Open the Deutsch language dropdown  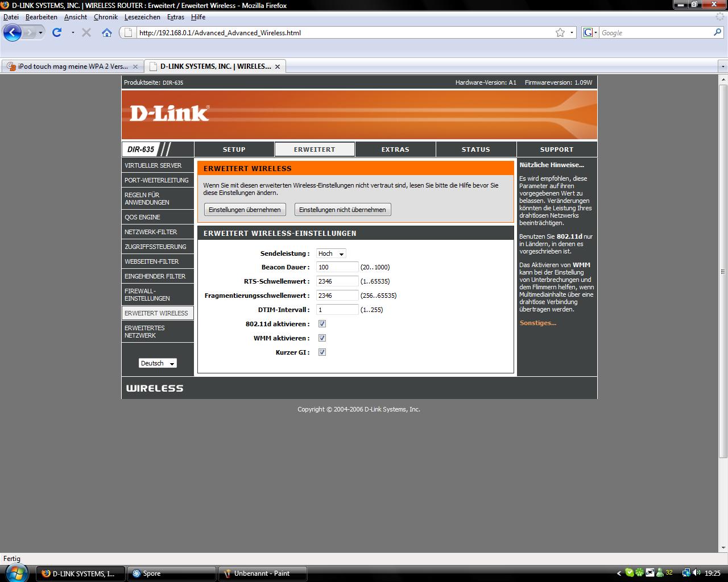tap(158, 363)
